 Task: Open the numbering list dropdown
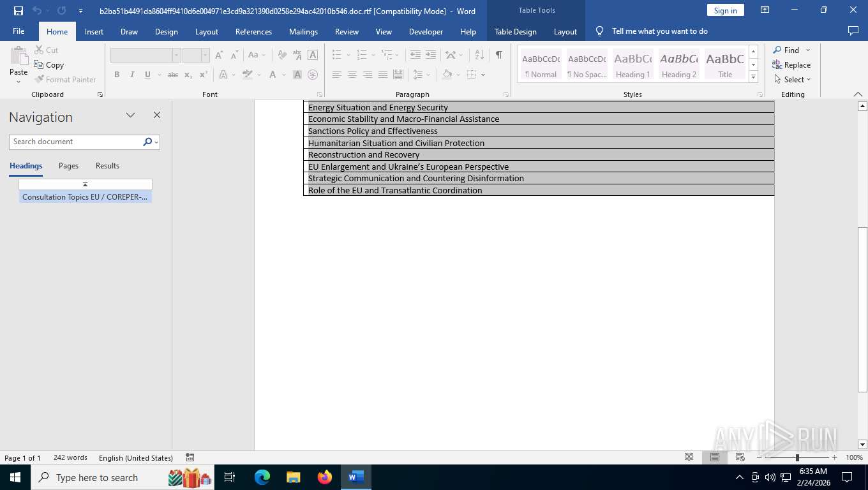(373, 55)
